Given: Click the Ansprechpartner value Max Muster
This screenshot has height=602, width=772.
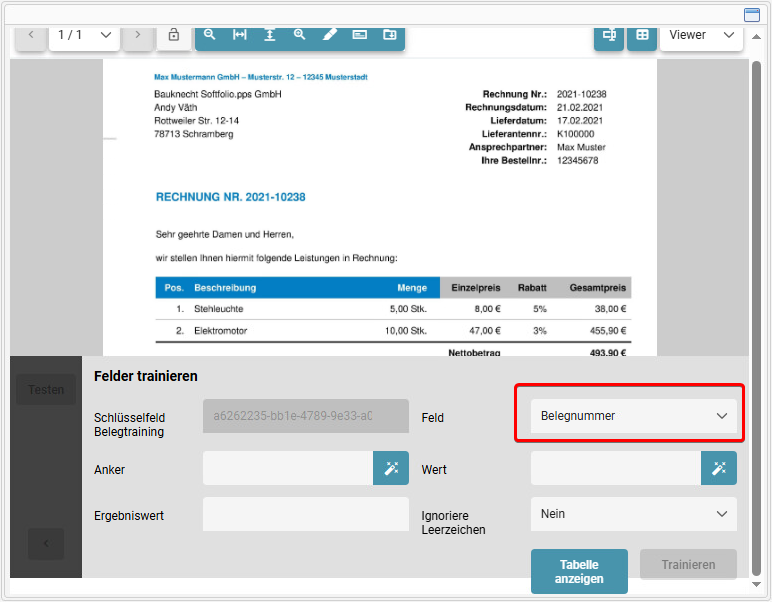Looking at the screenshot, I should pos(581,147).
